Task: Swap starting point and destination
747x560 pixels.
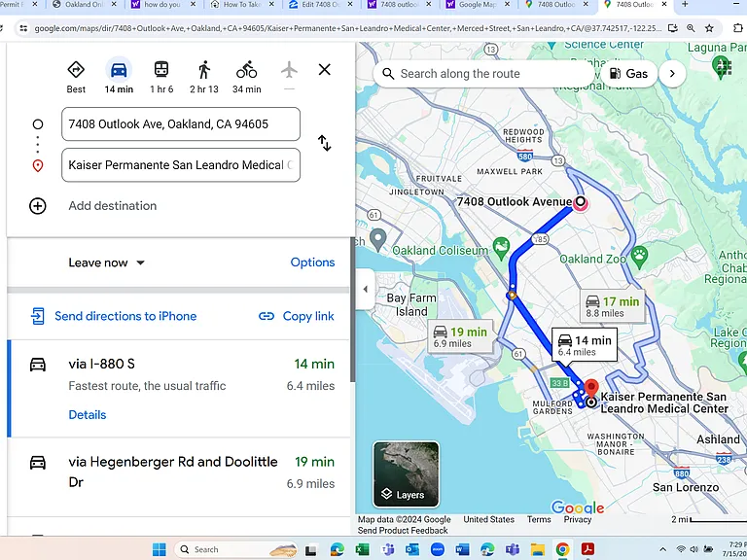Action: 325,143
